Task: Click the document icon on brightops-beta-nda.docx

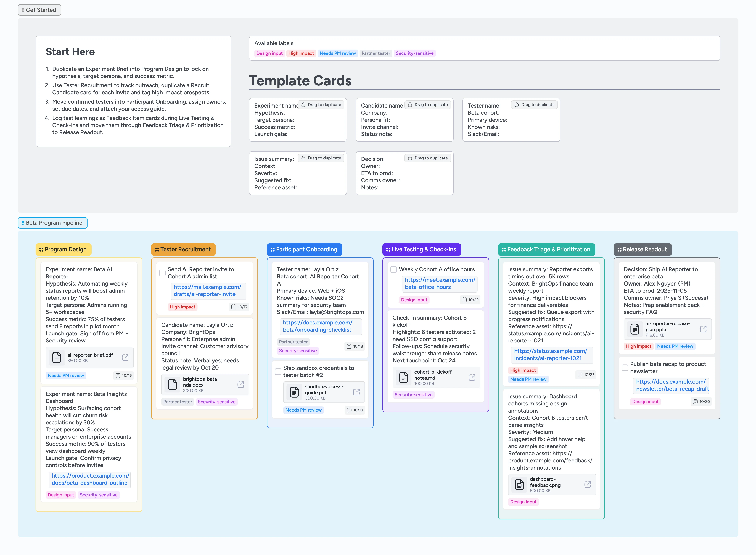Action: click(173, 385)
